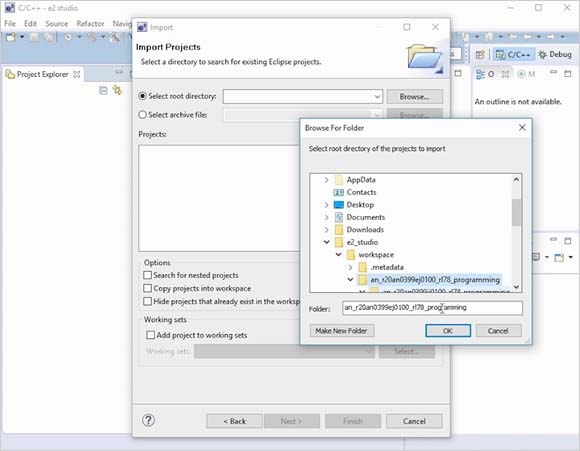The image size is (580, 451).
Task: Collapse the workspace folder
Action: tap(338, 255)
